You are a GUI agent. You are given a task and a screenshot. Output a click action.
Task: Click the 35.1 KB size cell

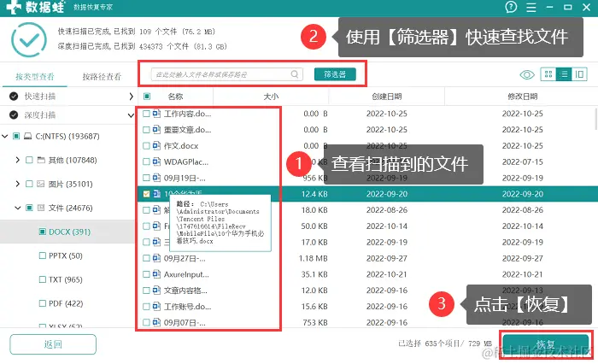tap(314, 274)
